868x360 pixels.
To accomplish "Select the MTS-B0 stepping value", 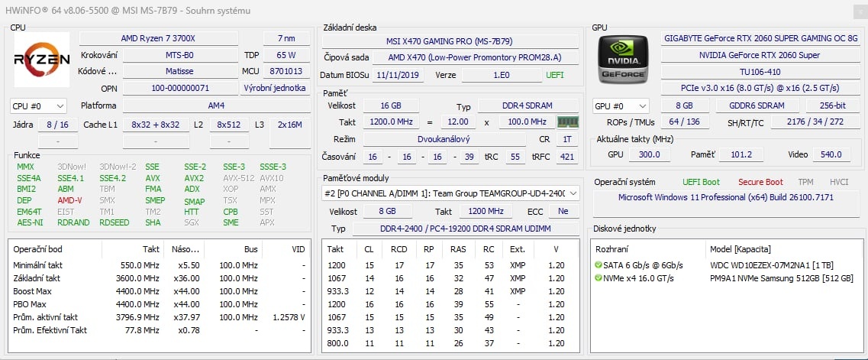I will (180, 55).
